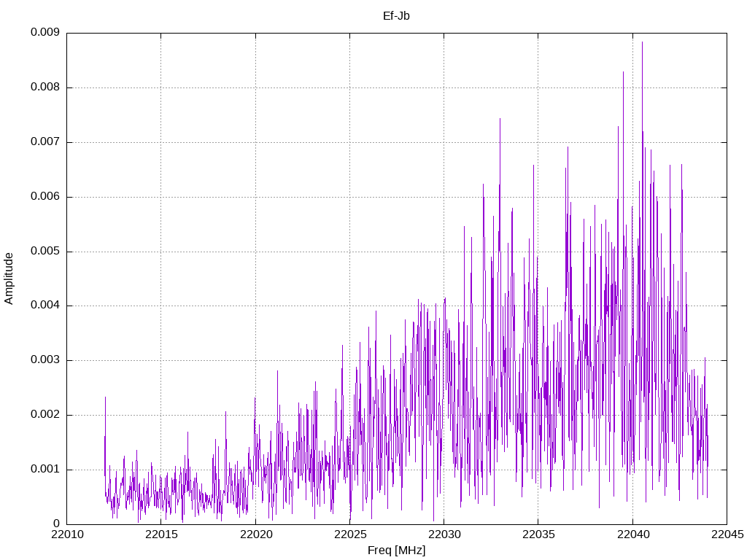This screenshot has width=747, height=560.
Task: Click the y-axis tick label 0.007
Action: [44, 141]
